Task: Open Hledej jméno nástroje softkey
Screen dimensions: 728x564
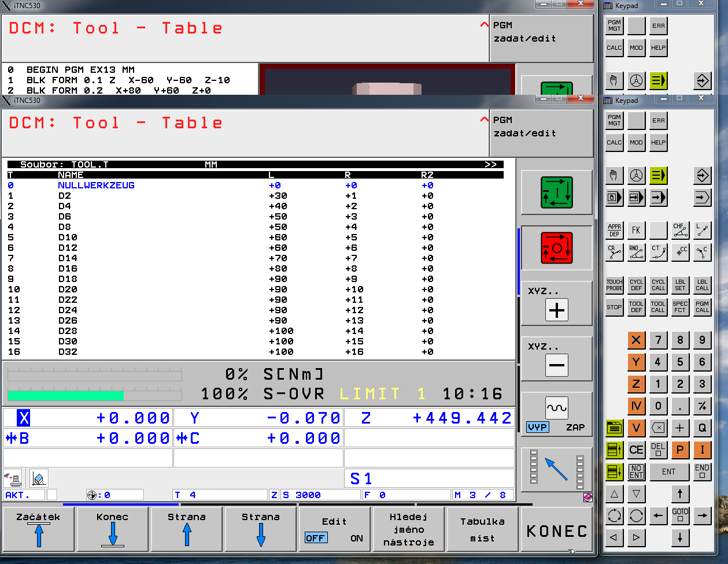Action: tap(408, 530)
